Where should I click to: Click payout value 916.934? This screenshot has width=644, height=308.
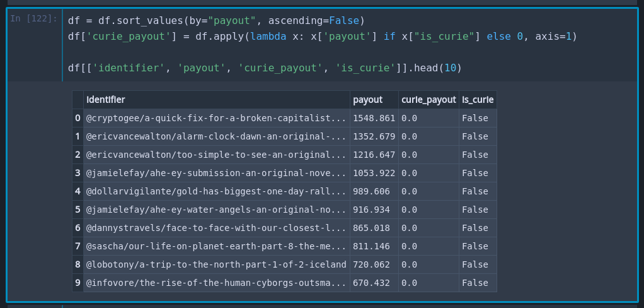(x=374, y=210)
